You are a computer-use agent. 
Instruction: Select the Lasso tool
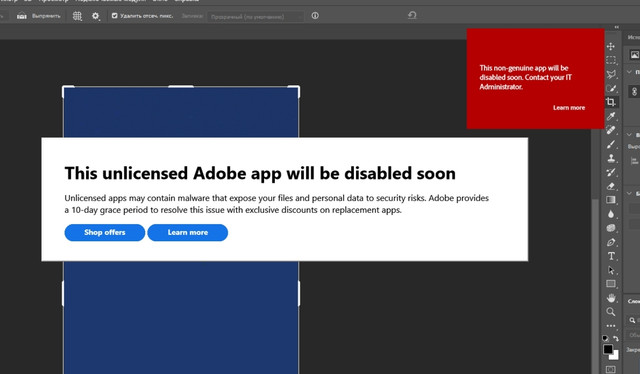point(611,74)
